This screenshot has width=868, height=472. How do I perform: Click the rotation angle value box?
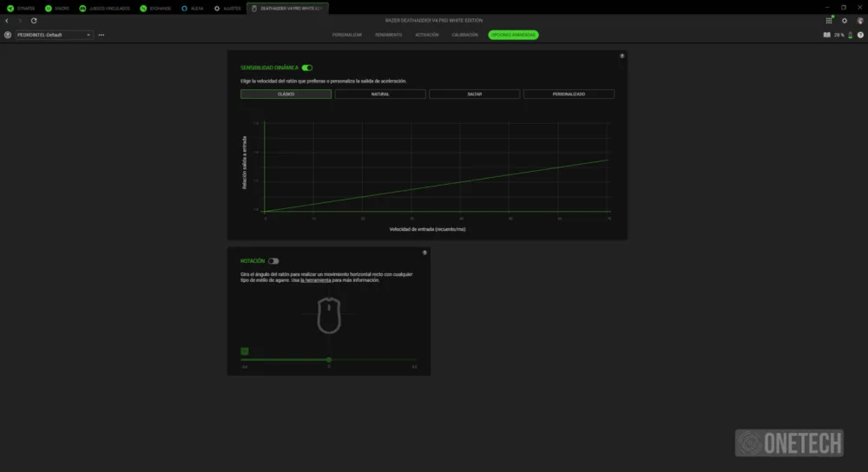245,351
